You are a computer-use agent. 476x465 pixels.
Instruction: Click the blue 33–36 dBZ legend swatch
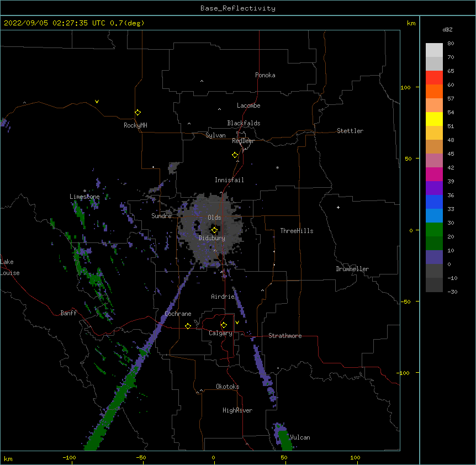434,202
